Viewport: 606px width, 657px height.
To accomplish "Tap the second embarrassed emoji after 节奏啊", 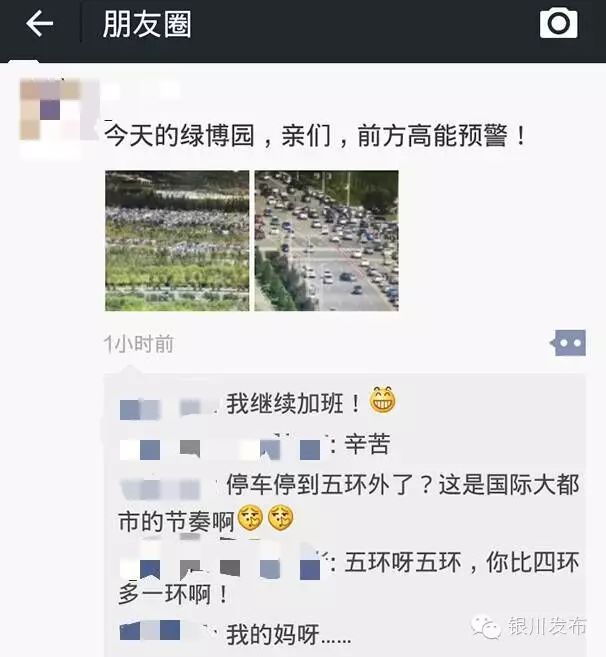I will 280,518.
